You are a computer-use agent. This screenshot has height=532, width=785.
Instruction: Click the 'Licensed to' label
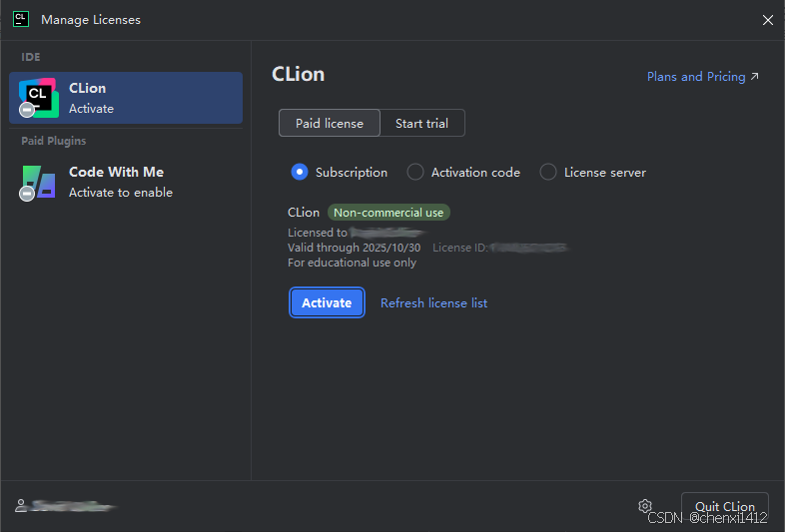click(318, 233)
